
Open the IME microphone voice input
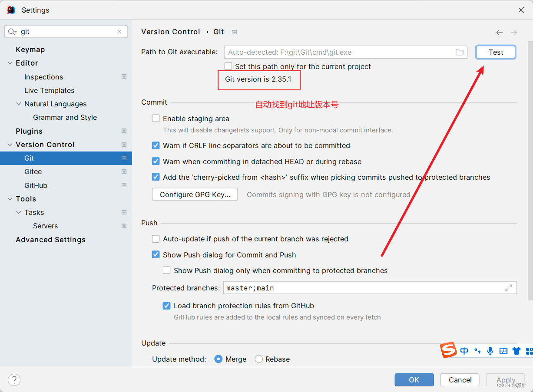pyautogui.click(x=490, y=351)
